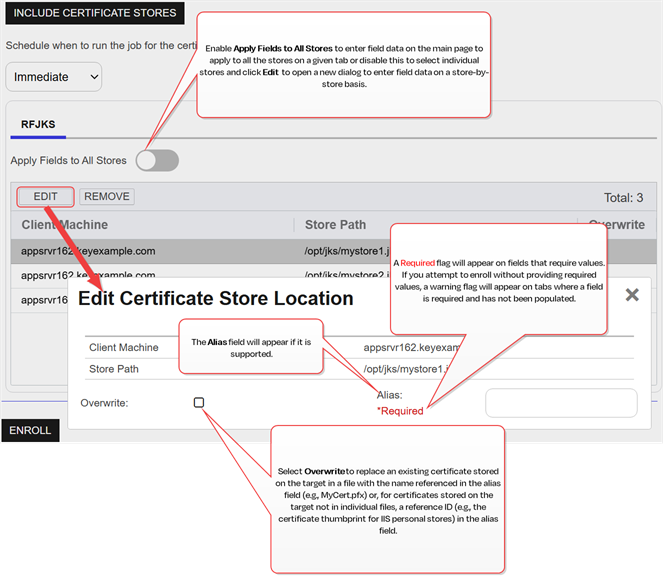Sort grid by Store Path column header
Image resolution: width=663 pixels, height=581 pixels.
pos(335,225)
